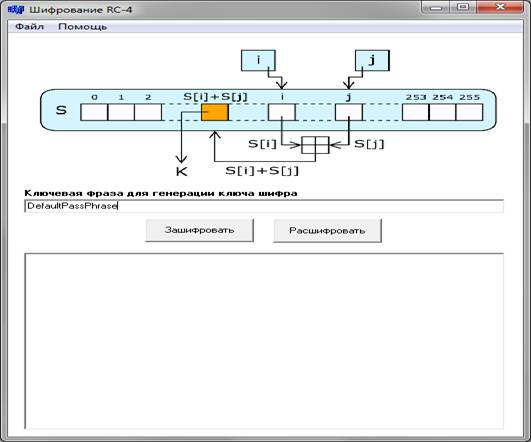Click the adder box between S[i] and S[j]
Screen dimensions: 531x442
pos(315,145)
